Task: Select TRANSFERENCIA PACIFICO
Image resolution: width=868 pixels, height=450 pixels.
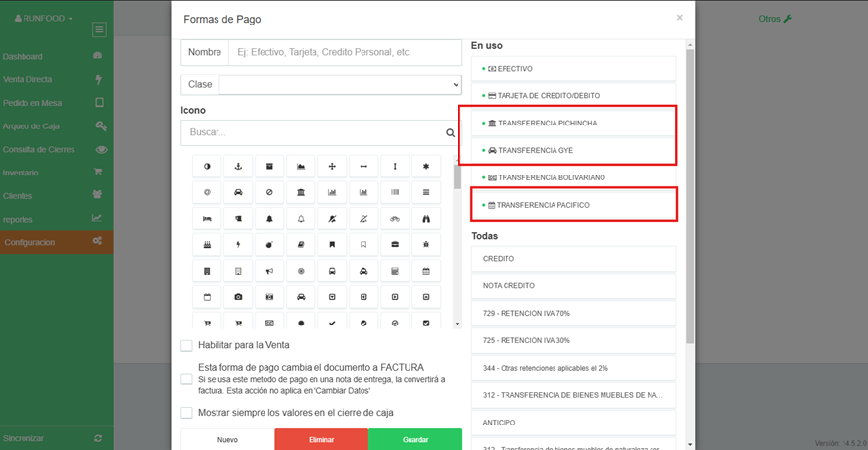Action: coord(573,205)
